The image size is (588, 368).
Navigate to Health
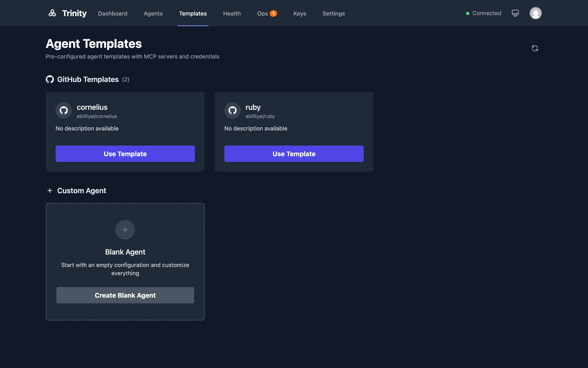(232, 13)
